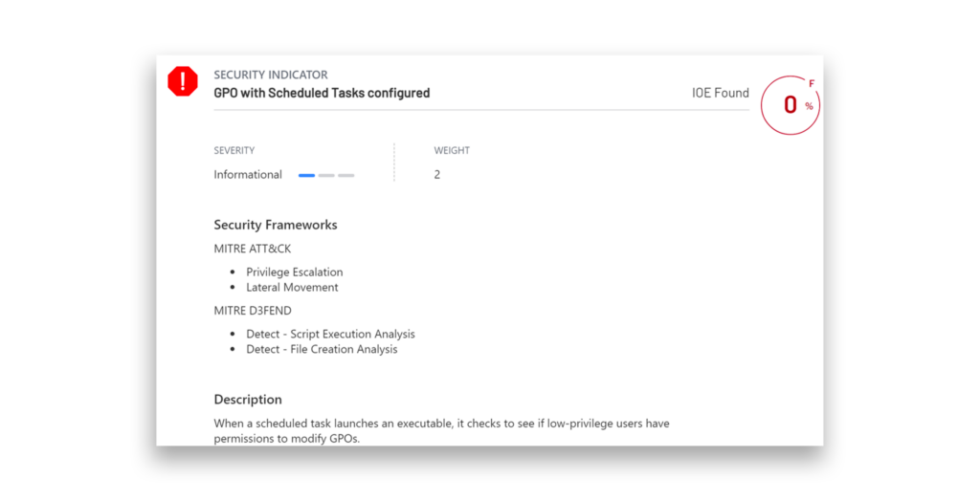
Task: Click the SEVERITY column label
Action: point(234,150)
